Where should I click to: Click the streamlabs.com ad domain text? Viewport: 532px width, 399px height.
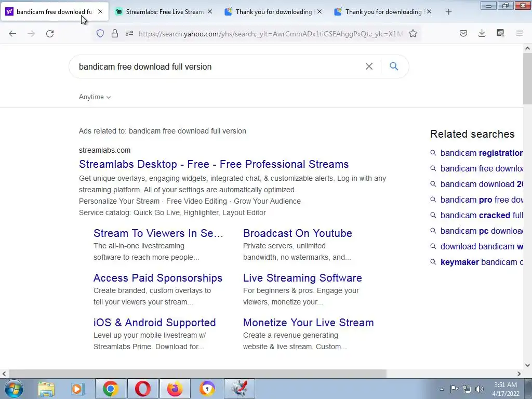click(x=104, y=150)
